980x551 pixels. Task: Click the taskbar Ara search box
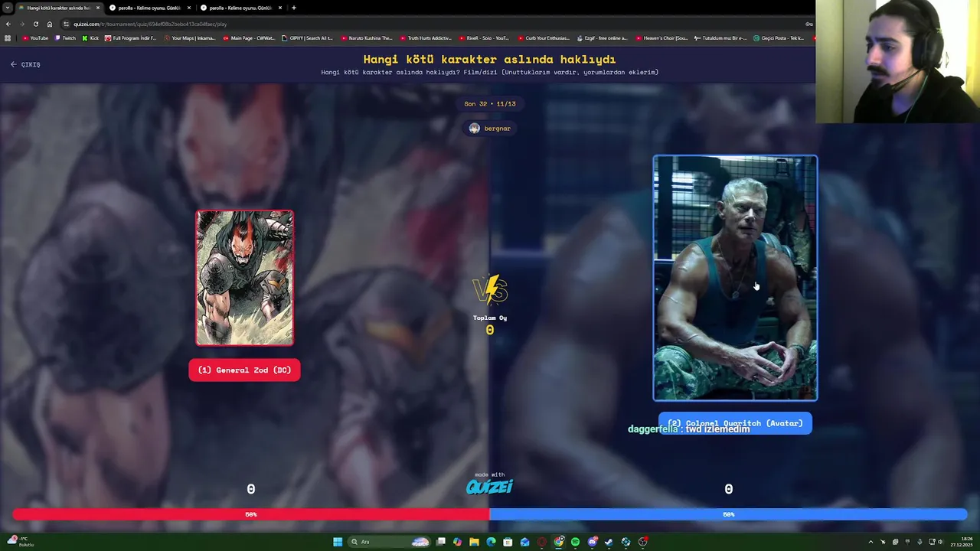pyautogui.click(x=389, y=542)
